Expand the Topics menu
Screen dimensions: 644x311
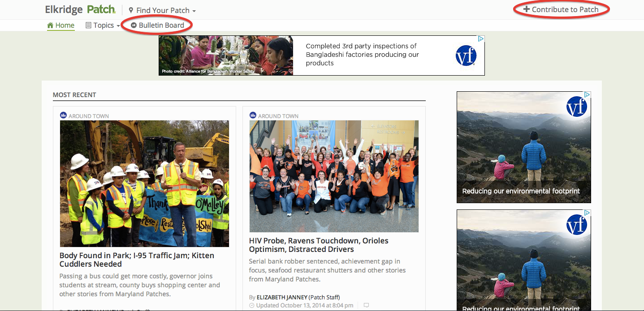pyautogui.click(x=103, y=26)
